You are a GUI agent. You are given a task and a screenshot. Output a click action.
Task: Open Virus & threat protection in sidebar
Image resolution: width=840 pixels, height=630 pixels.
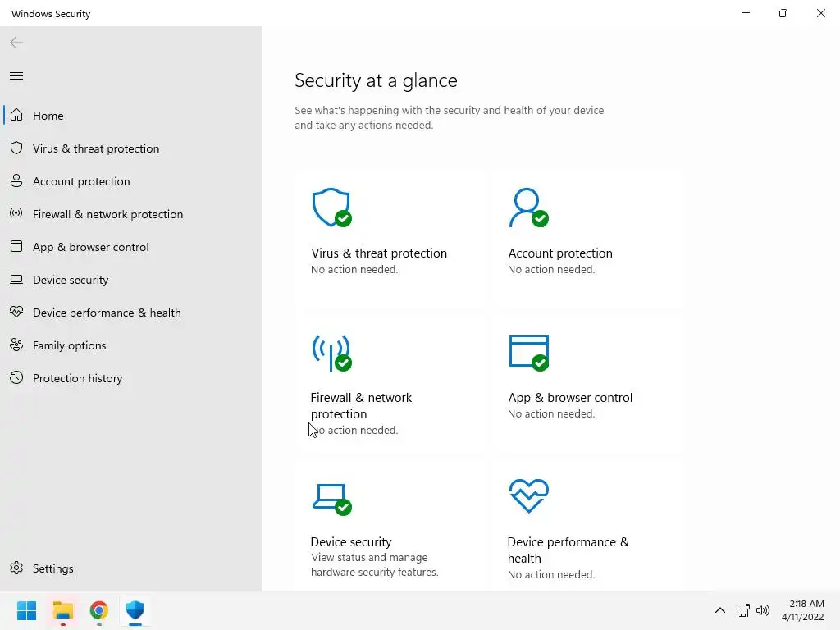point(131,148)
